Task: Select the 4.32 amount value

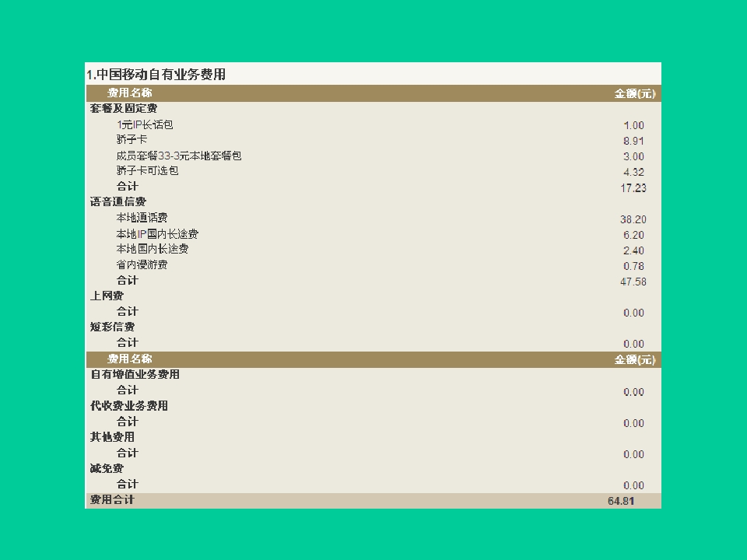Action: tap(633, 173)
